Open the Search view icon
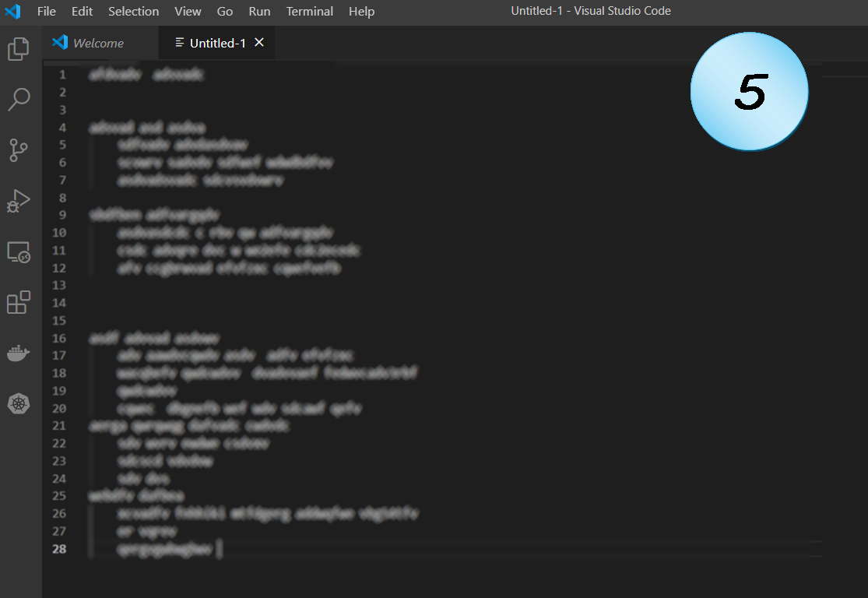Screen dimensions: 868x598 coord(19,100)
